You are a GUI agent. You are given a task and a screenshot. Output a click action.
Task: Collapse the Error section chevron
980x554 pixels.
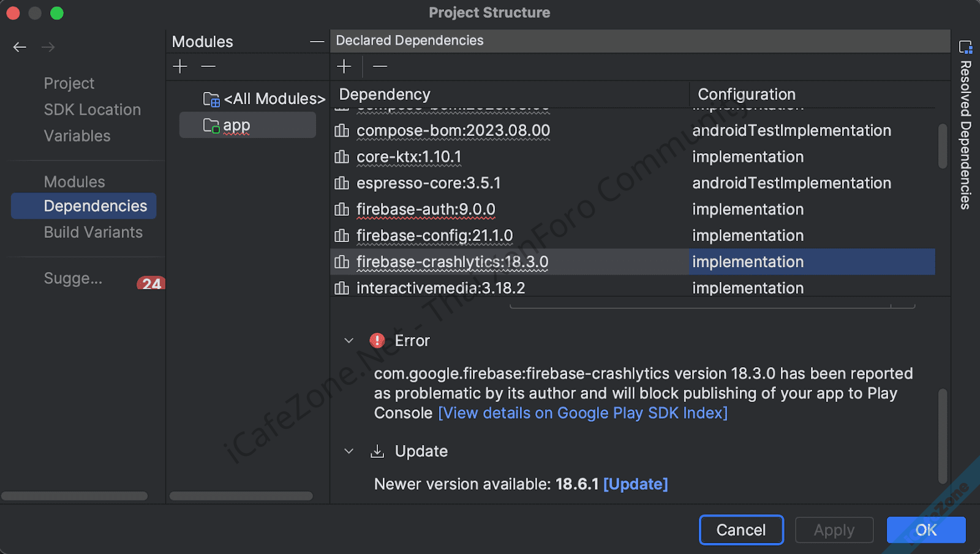click(x=349, y=341)
